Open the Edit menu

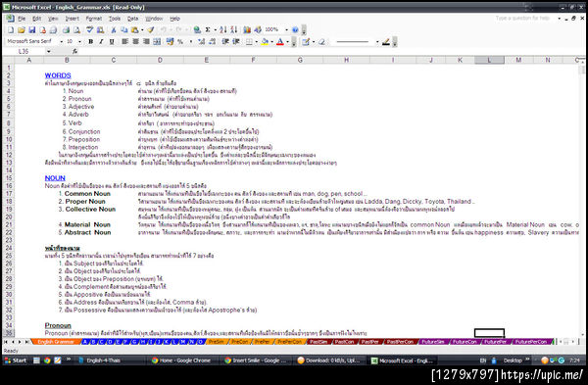pos(37,19)
